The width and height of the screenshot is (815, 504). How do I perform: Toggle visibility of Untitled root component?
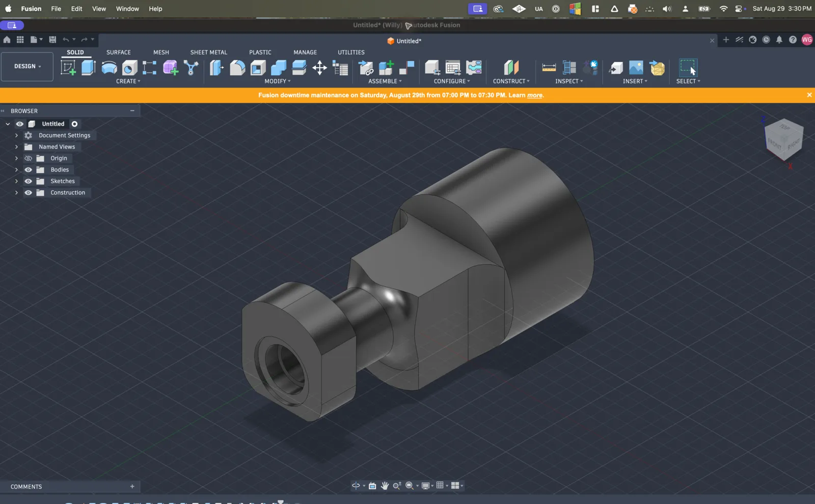pyautogui.click(x=20, y=124)
